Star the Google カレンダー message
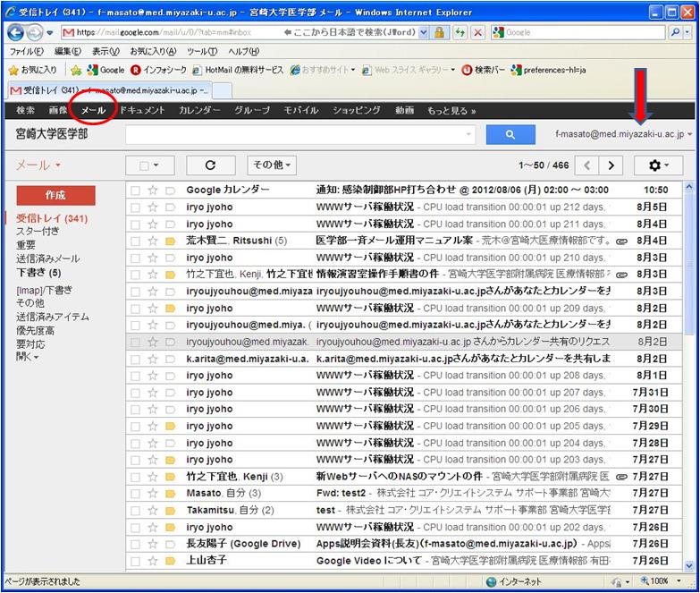 tap(153, 191)
